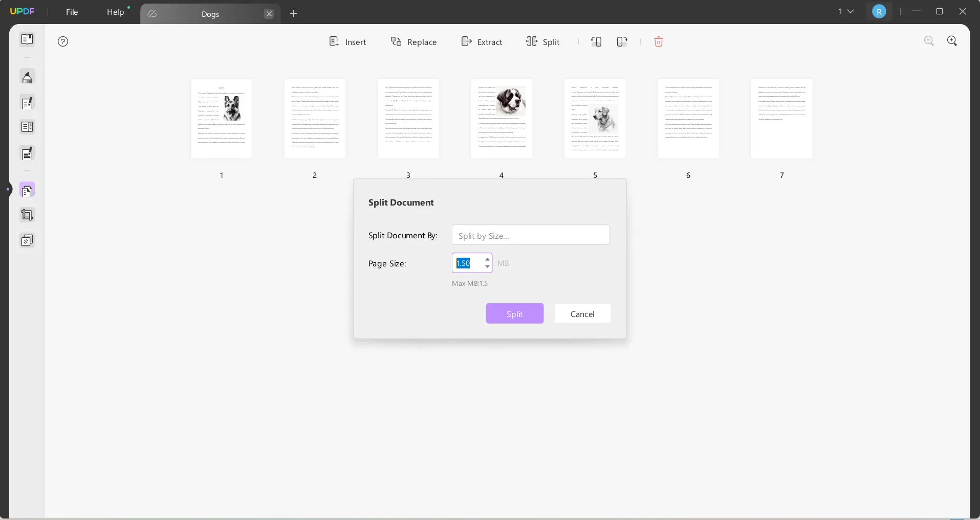Open the Edit PDF tool in sidebar
The width and height of the screenshot is (980, 520).
coord(27,103)
